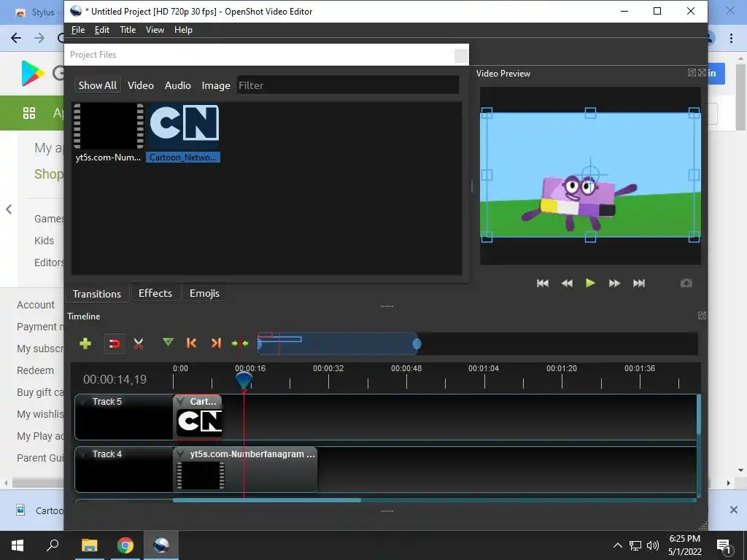
Task: Click the bottom-right transform handle in preview
Action: (x=694, y=237)
